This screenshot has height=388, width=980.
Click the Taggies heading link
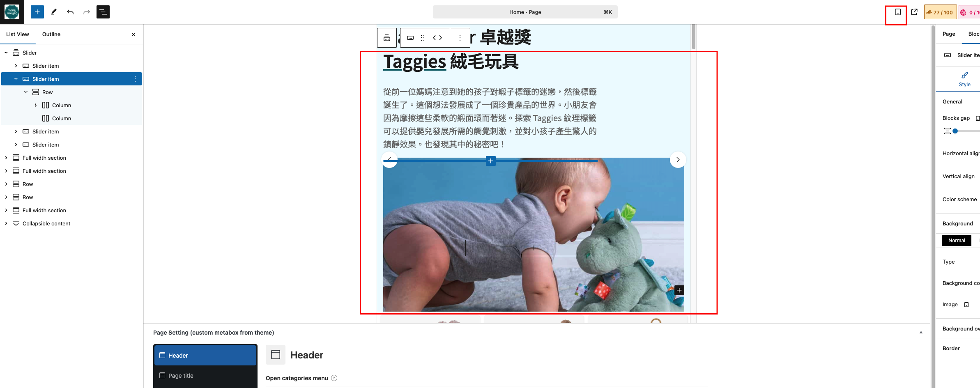pos(414,62)
